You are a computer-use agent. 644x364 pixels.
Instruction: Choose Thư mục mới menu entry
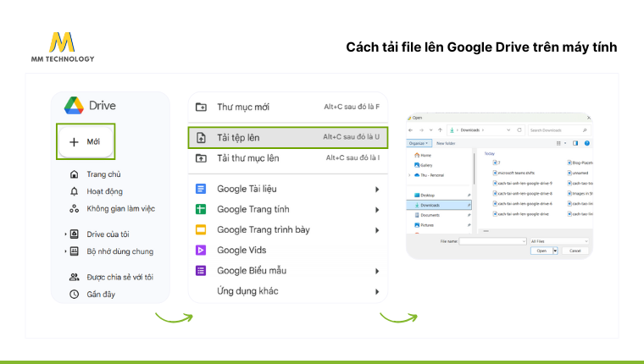(x=288, y=108)
